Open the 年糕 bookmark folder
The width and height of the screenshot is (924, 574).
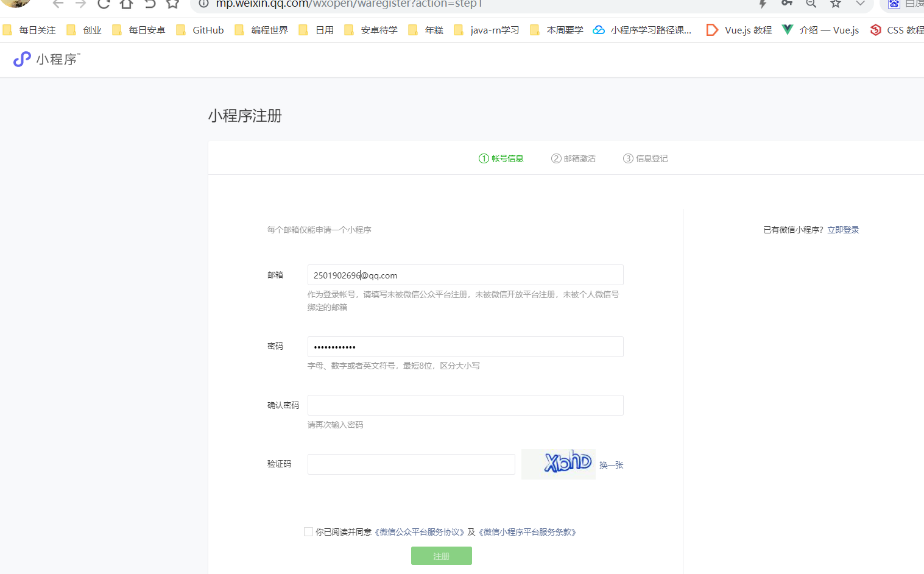426,30
